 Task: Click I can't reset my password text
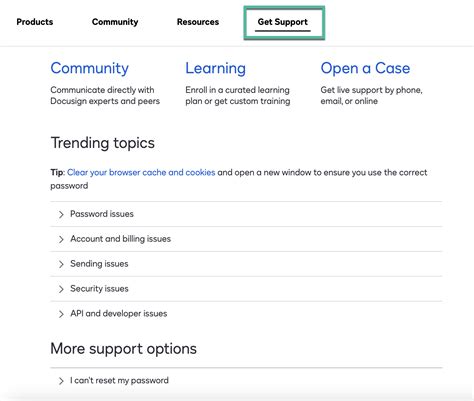(119, 380)
